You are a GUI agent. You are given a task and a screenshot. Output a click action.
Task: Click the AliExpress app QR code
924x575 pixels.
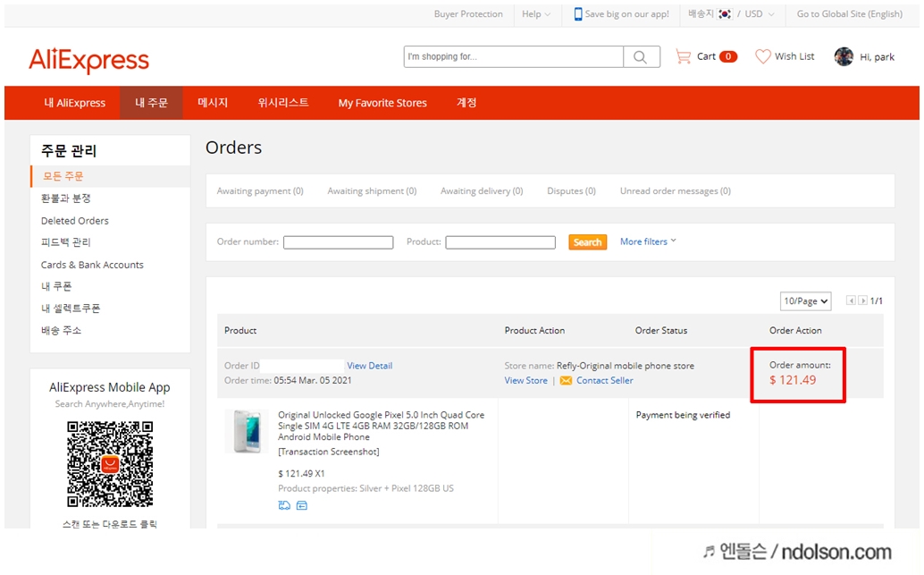110,463
